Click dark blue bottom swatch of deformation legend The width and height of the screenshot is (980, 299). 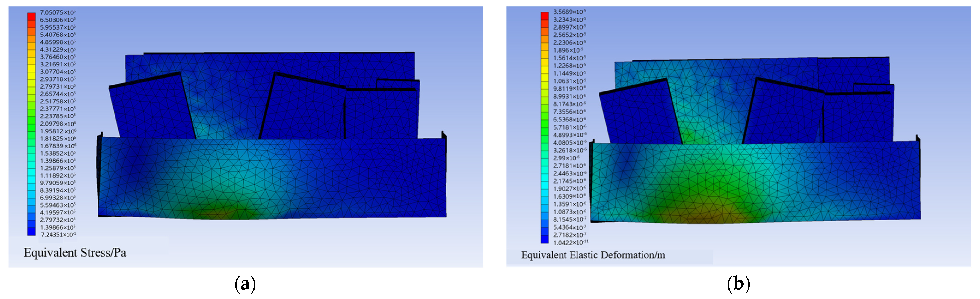click(544, 239)
